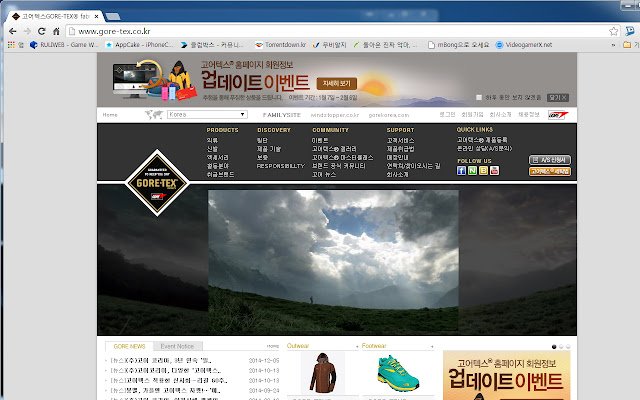Open the PRODUCTS menu
This screenshot has height=400, width=640.
[222, 130]
